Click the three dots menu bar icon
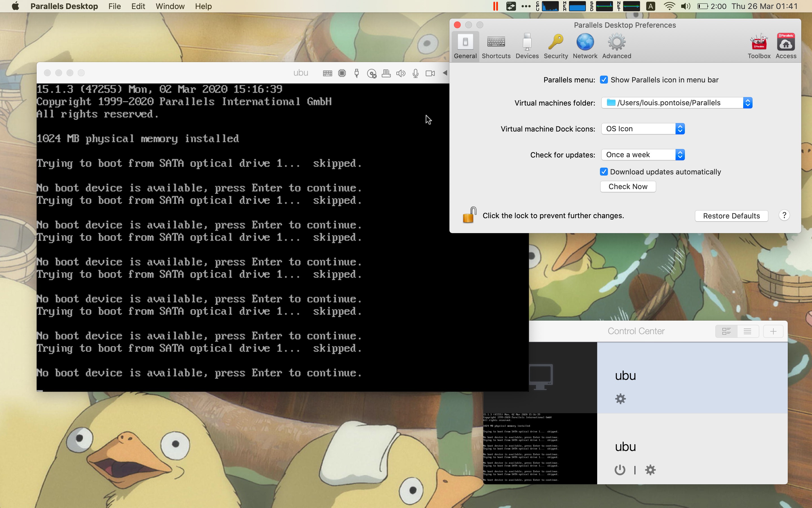Image resolution: width=812 pixels, height=508 pixels. click(x=526, y=6)
